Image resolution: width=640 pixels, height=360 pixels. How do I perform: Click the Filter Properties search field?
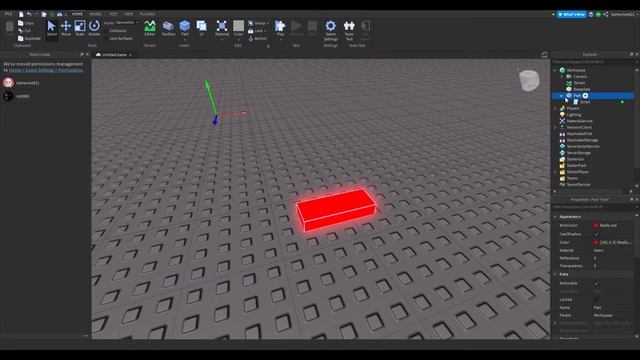click(x=593, y=207)
